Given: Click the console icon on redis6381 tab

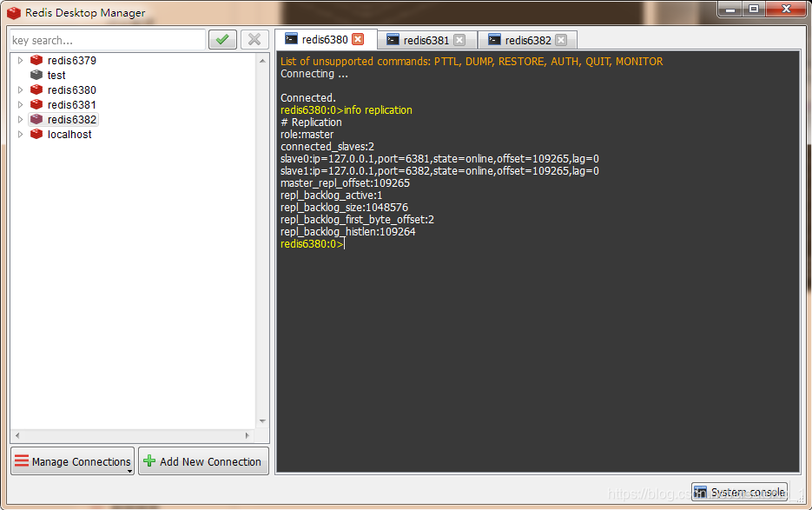Looking at the screenshot, I should tap(393, 40).
